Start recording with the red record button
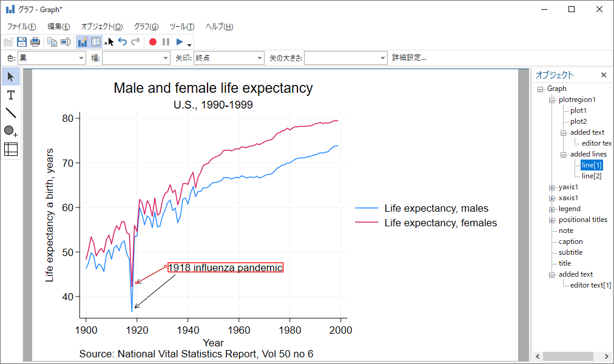Viewport: 614px width, 364px height. (153, 42)
